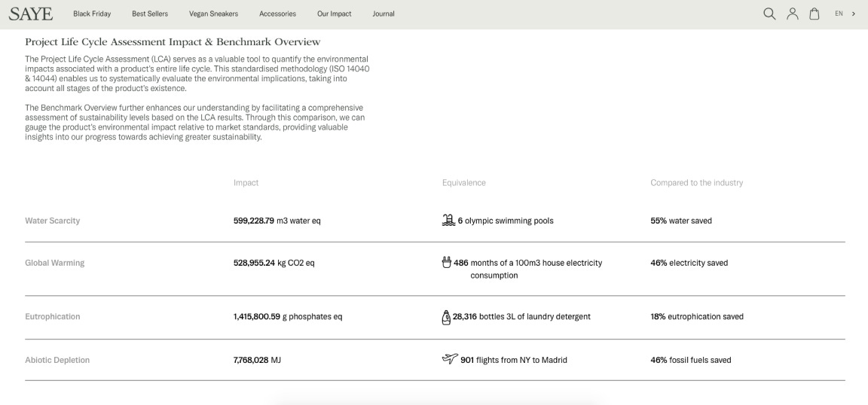Select the Water Scarcity row label
The image size is (868, 405).
click(53, 221)
